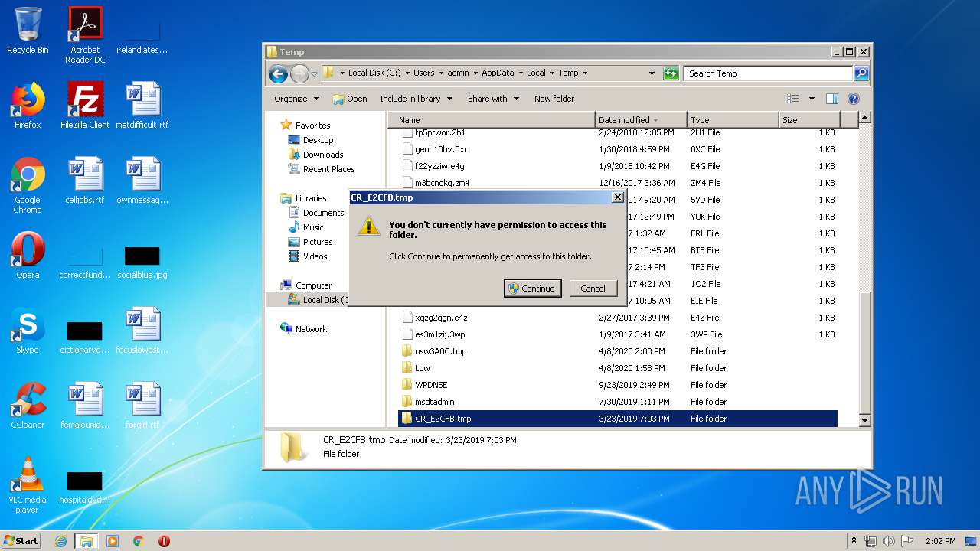Select the CR_E2CFB.tmp folder row

[x=618, y=419]
